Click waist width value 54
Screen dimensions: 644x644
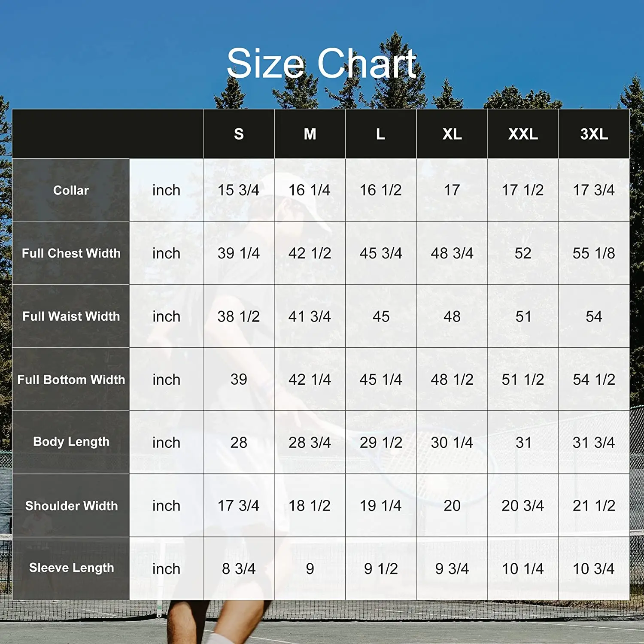click(594, 316)
